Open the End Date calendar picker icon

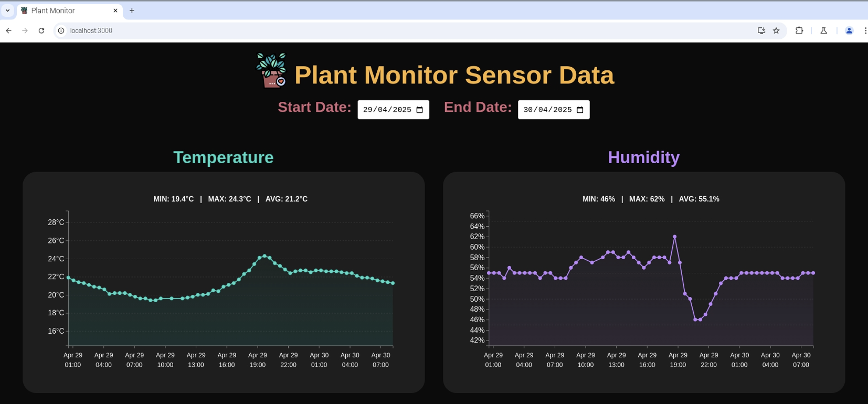tap(580, 110)
